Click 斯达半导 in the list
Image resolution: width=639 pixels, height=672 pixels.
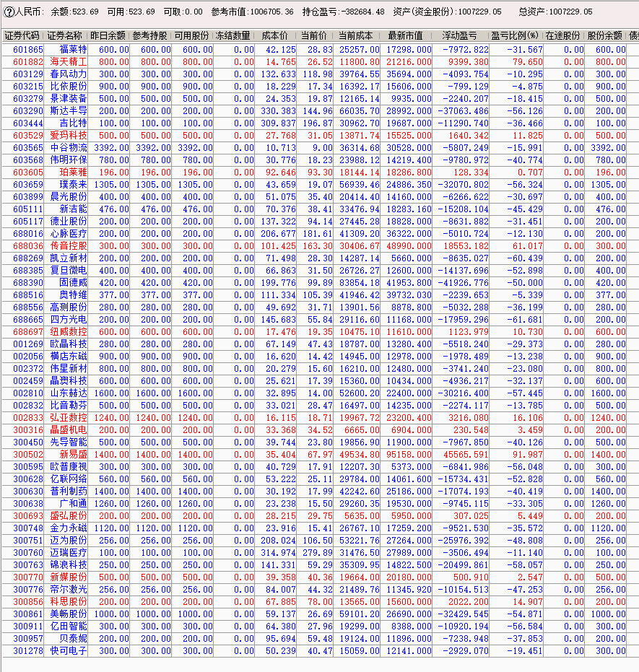coord(68,111)
